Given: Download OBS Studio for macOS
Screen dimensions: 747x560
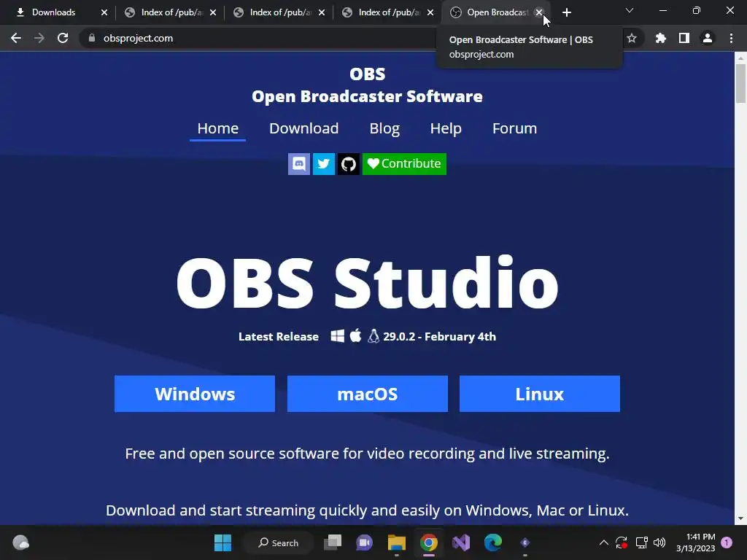Looking at the screenshot, I should pos(368,394).
